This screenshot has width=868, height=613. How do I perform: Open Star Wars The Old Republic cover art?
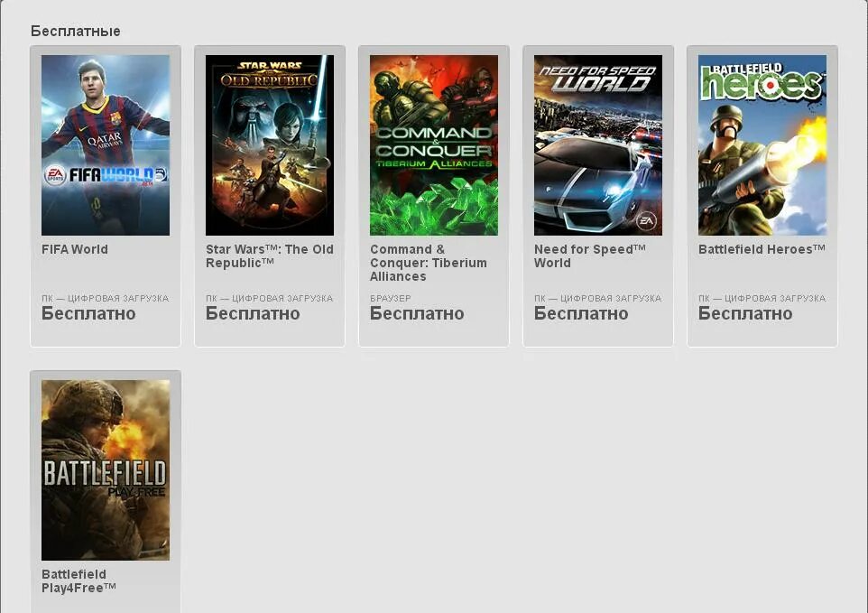270,145
